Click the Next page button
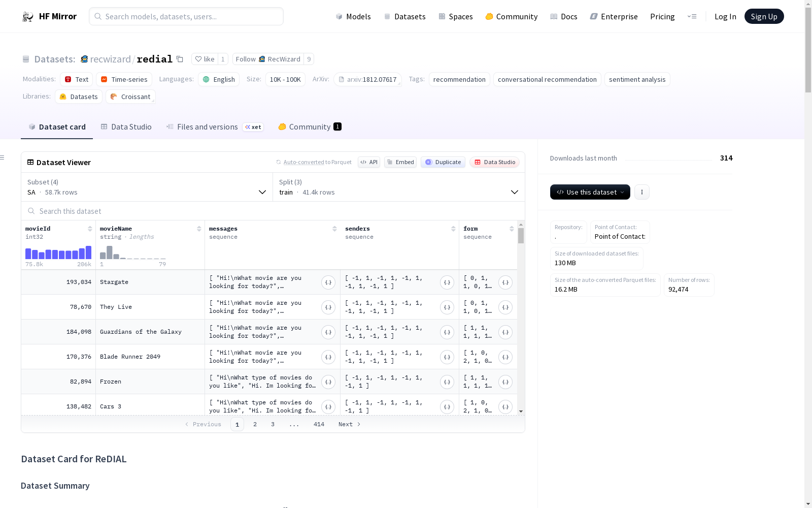The width and height of the screenshot is (812, 508). pos(349,424)
